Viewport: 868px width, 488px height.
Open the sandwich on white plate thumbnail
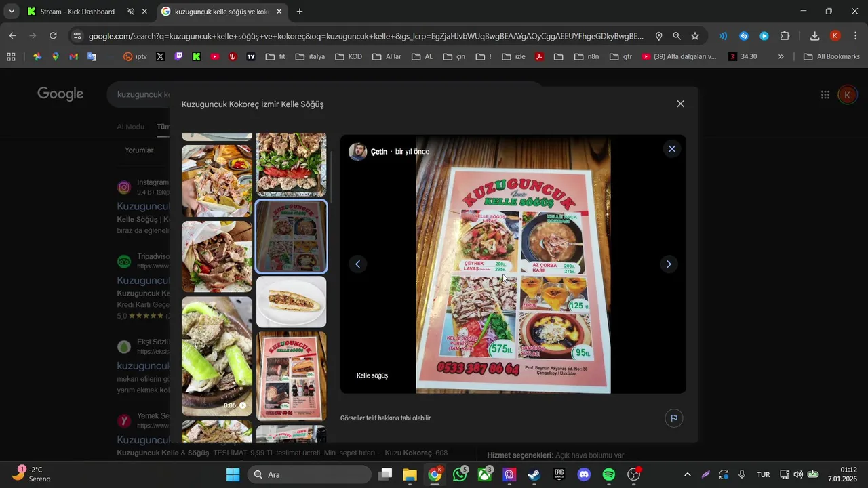click(291, 302)
